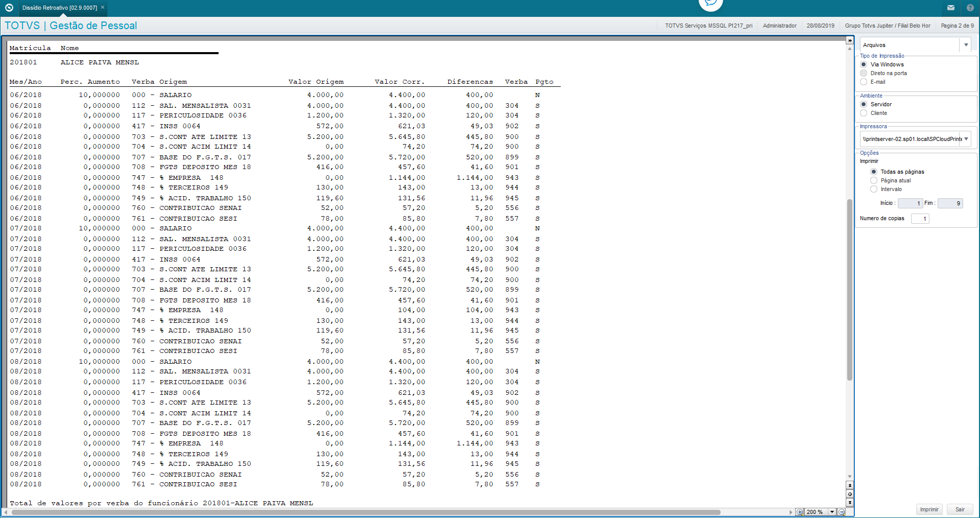Open the mail envelope icon

(951, 8)
